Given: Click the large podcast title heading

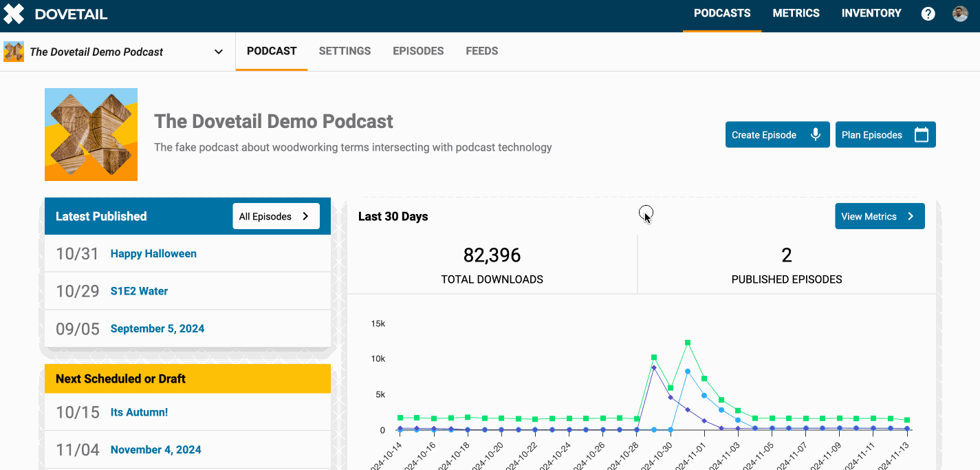Looking at the screenshot, I should click(x=274, y=121).
